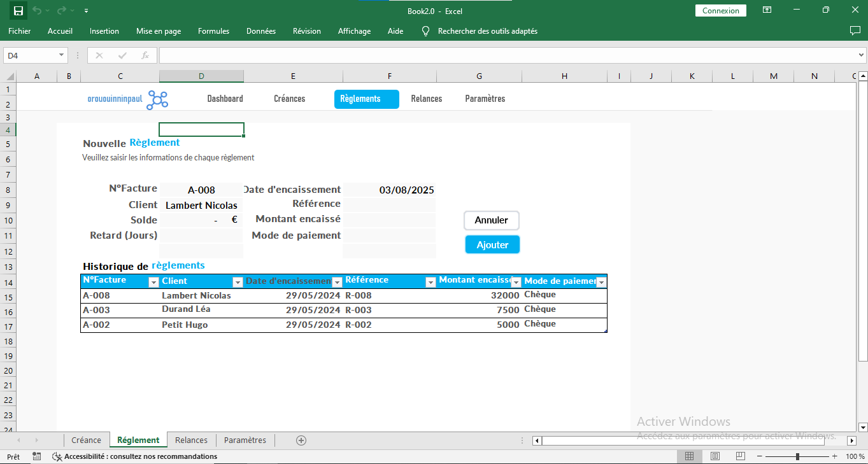Click the zoom slider handle
868x464 pixels.
click(797, 456)
